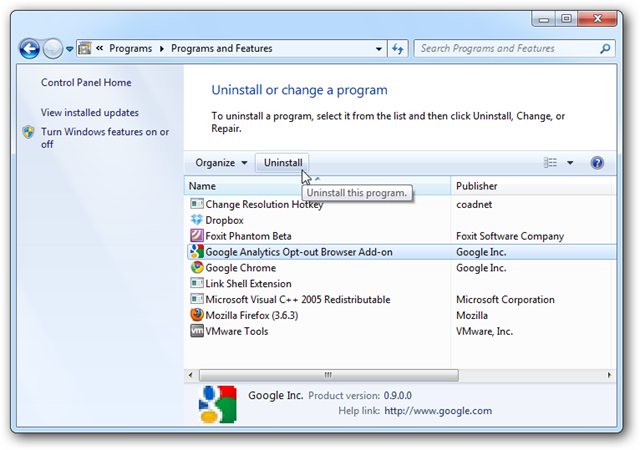Open the Organize menu
640x450 pixels.
(221, 163)
